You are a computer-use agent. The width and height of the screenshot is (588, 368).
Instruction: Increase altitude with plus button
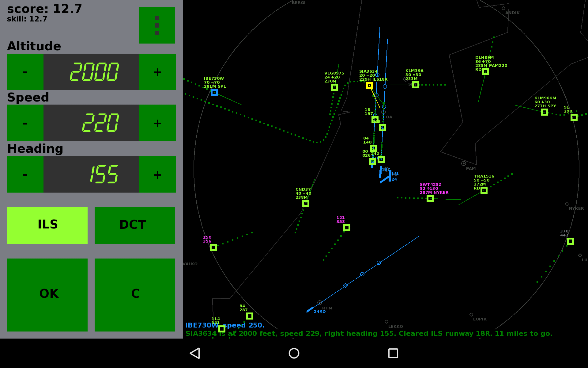pyautogui.click(x=157, y=72)
